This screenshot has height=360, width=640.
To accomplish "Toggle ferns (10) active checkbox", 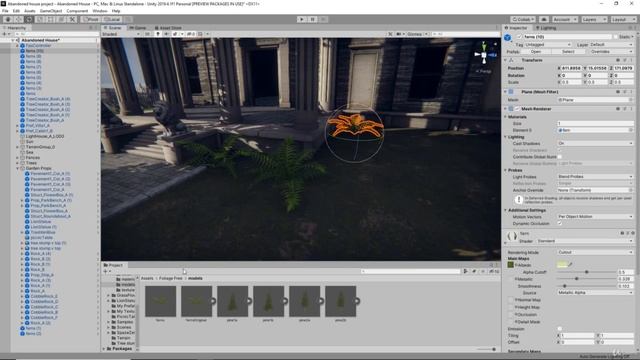I will point(520,37).
